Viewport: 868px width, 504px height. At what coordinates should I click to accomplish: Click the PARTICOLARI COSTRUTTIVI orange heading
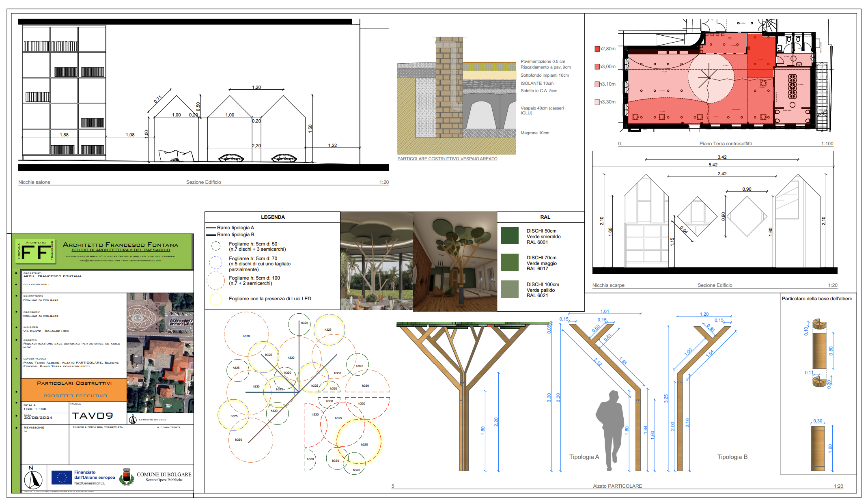click(74, 383)
